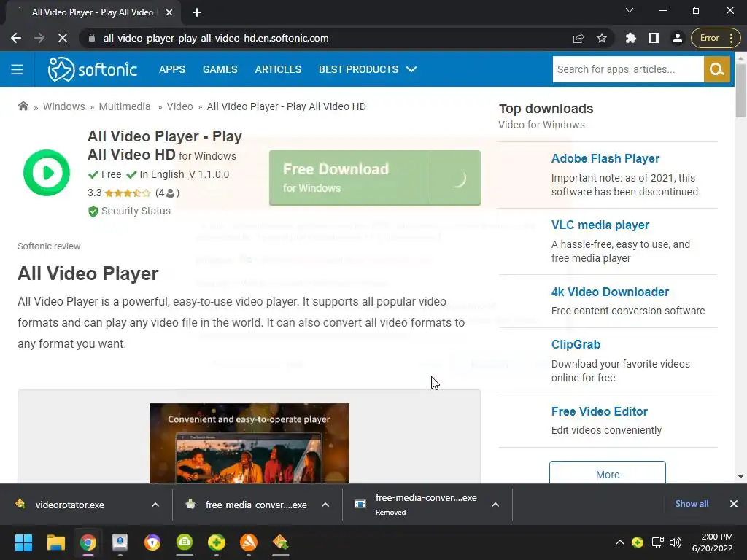
Task: Open the 4k Video Downloader link
Action: [x=610, y=292]
